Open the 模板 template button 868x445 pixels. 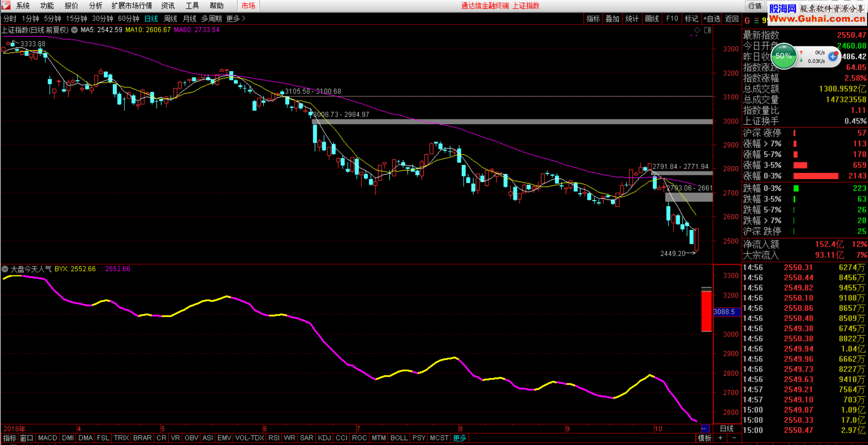pos(705,438)
